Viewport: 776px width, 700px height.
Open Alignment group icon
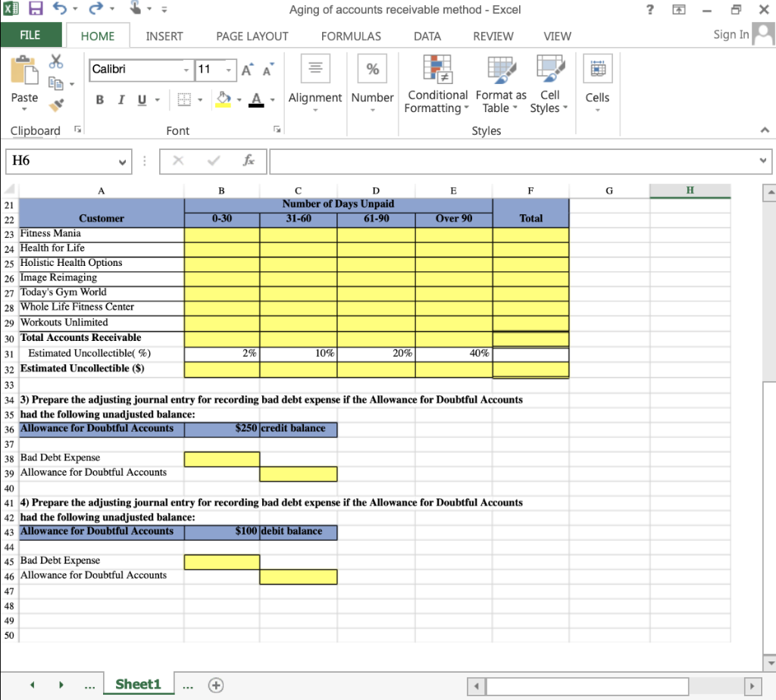(x=315, y=68)
